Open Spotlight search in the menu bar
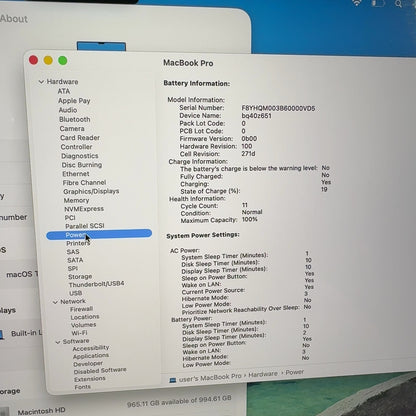This screenshot has width=416, height=416. click(398, 4)
